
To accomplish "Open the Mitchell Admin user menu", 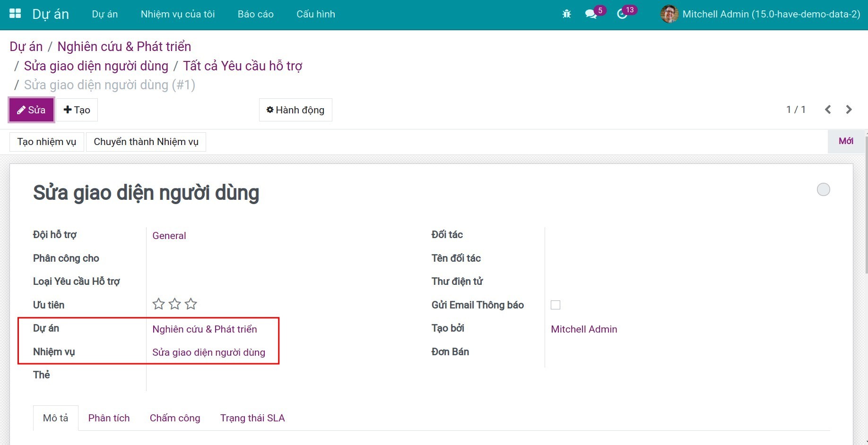I will click(x=761, y=14).
